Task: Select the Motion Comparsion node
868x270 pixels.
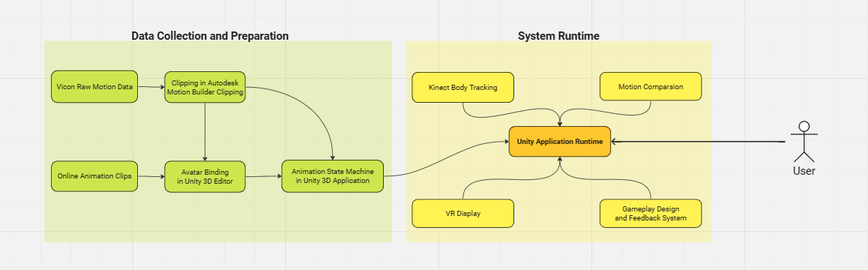Action: (x=651, y=86)
